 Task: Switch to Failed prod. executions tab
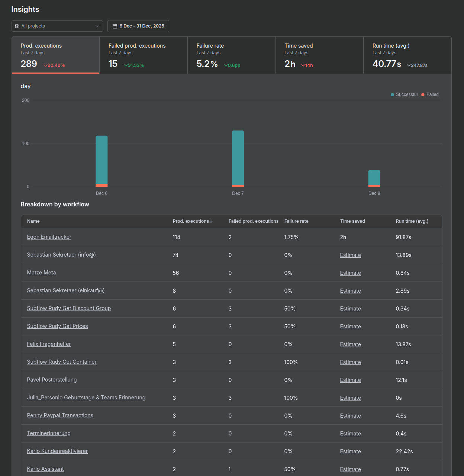[x=144, y=55]
